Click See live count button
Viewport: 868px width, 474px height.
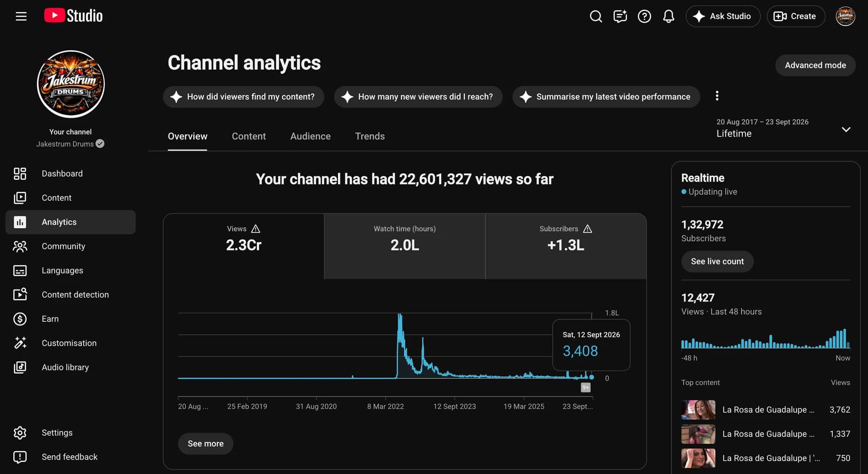click(x=717, y=261)
